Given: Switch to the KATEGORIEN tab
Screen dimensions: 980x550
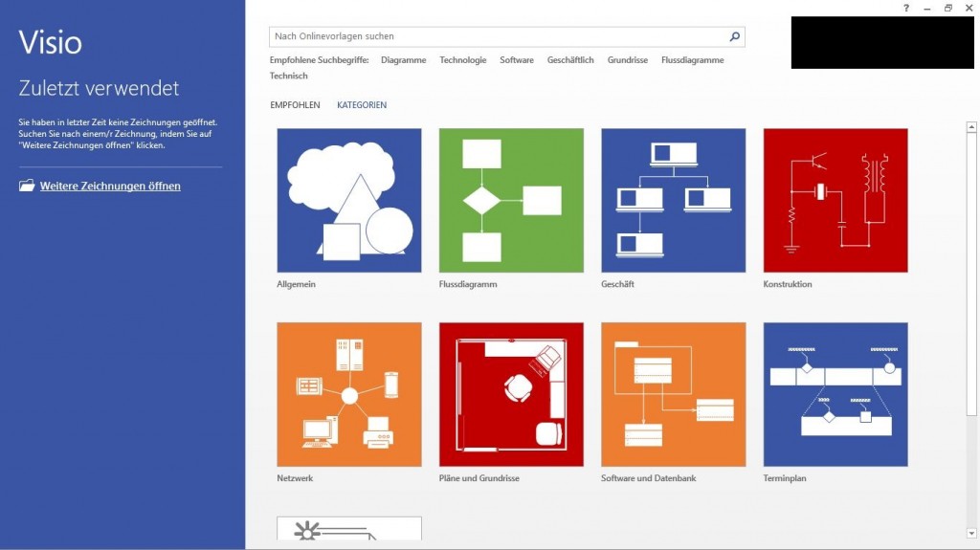Looking at the screenshot, I should coord(362,105).
